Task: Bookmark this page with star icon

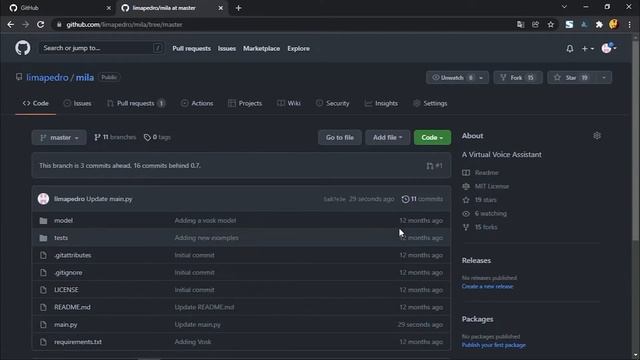Action: pos(551,24)
